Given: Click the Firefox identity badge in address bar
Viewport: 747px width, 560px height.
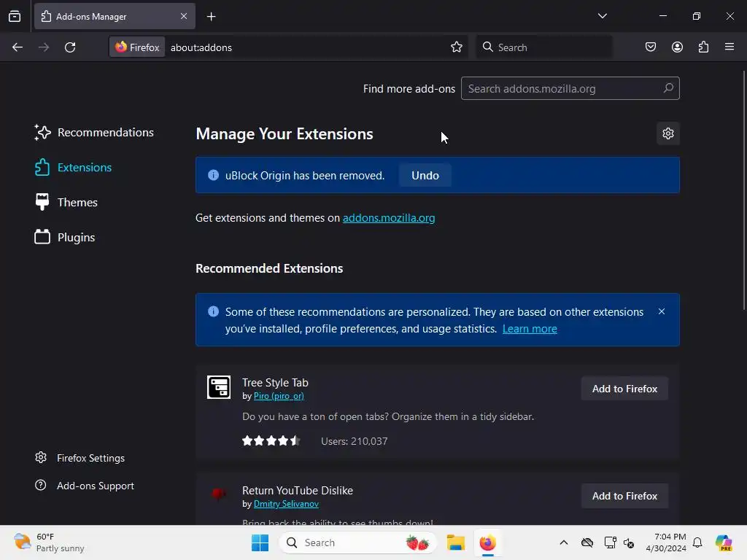Looking at the screenshot, I should [x=137, y=47].
